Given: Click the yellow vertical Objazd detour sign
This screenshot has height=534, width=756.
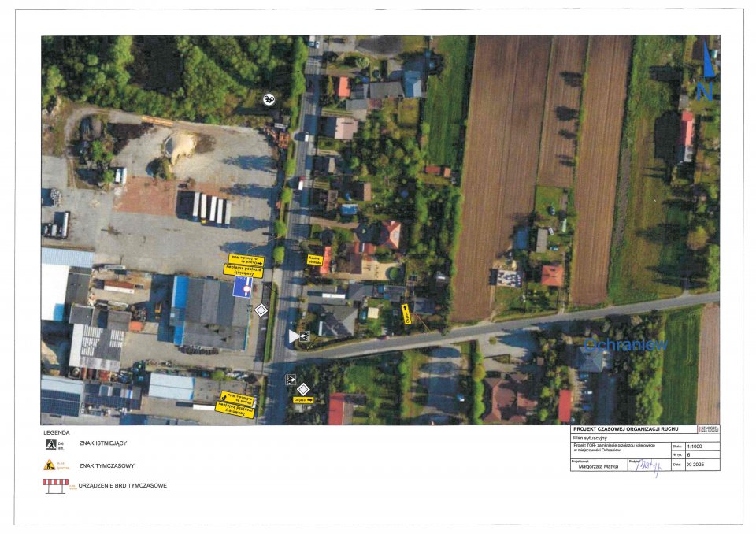Looking at the screenshot, I should [x=407, y=314].
